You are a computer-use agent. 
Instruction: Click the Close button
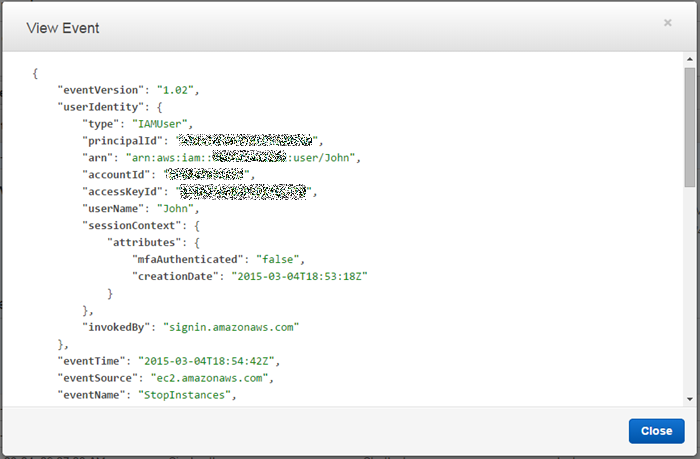pos(656,431)
